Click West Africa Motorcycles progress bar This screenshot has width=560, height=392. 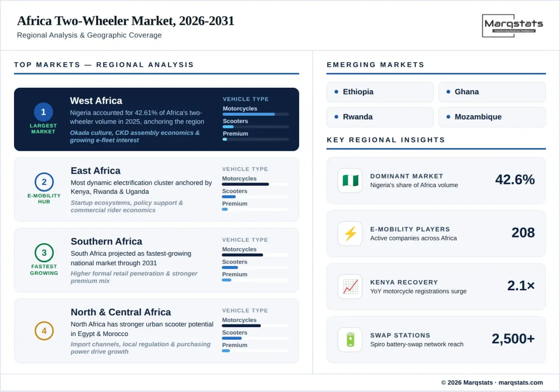click(255, 114)
